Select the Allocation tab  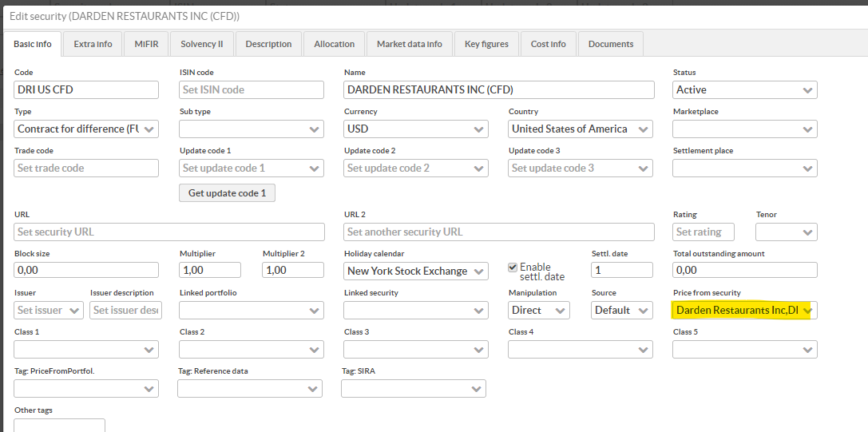334,44
